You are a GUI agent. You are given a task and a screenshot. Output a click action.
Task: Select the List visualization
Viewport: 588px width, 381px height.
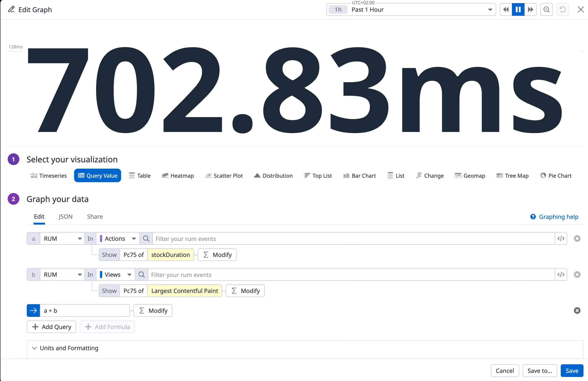tap(396, 175)
